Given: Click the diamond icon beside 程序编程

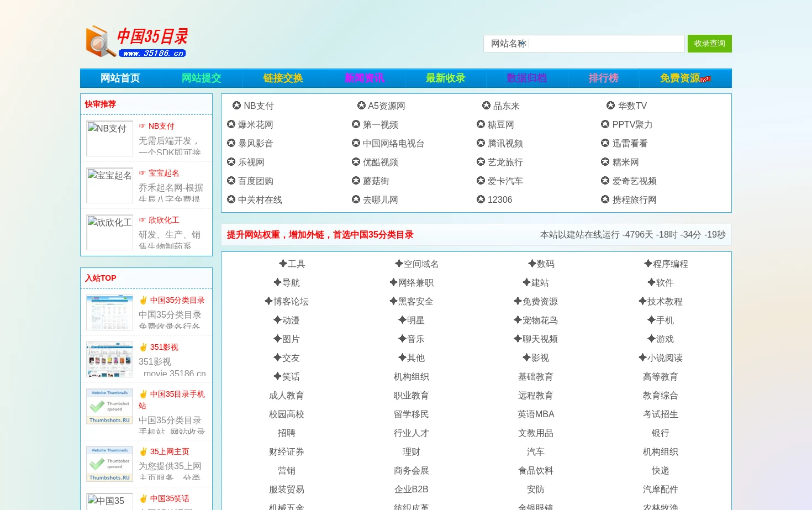Looking at the screenshot, I should 648,264.
